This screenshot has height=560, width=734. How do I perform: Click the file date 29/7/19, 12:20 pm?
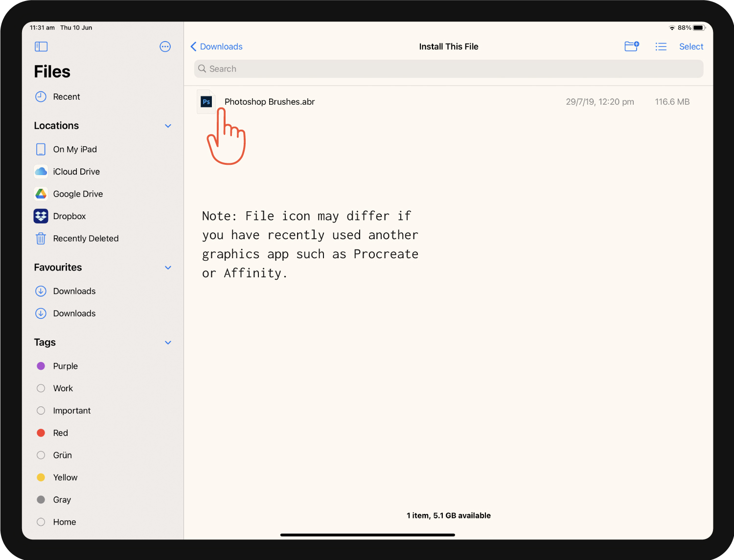tap(600, 102)
